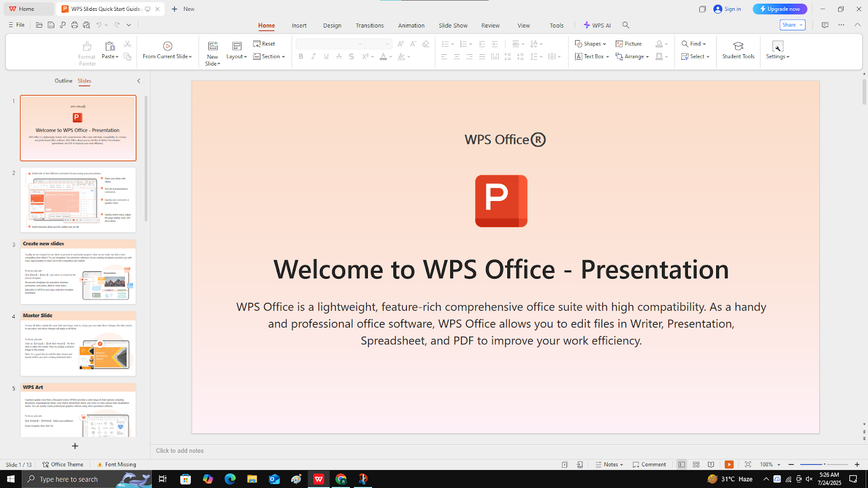Click the Format Painter tool

tap(87, 53)
